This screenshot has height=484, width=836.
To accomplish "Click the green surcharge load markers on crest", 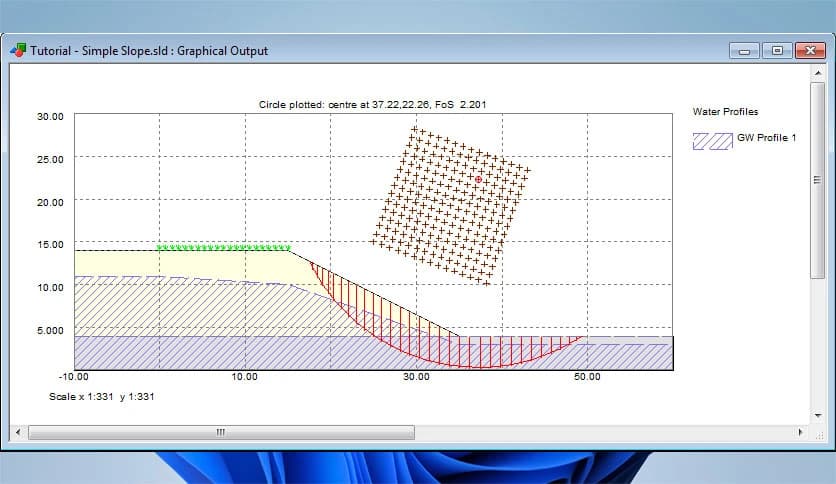I will tap(225, 247).
